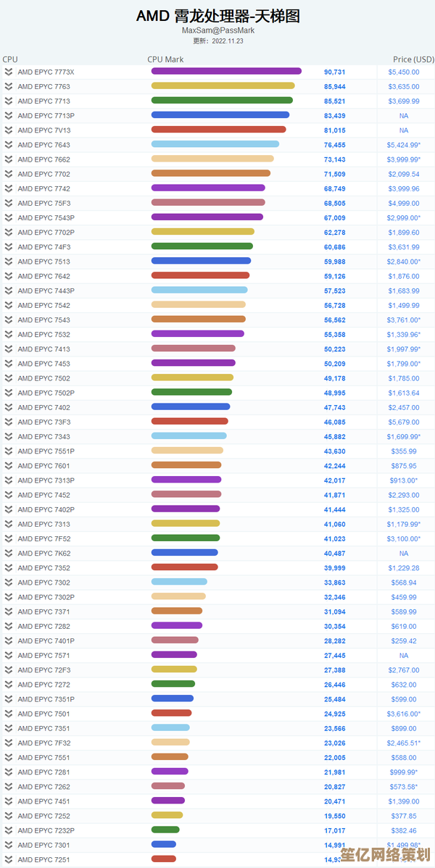Open the AMD EPYC 7742 CPU link

coord(43,189)
